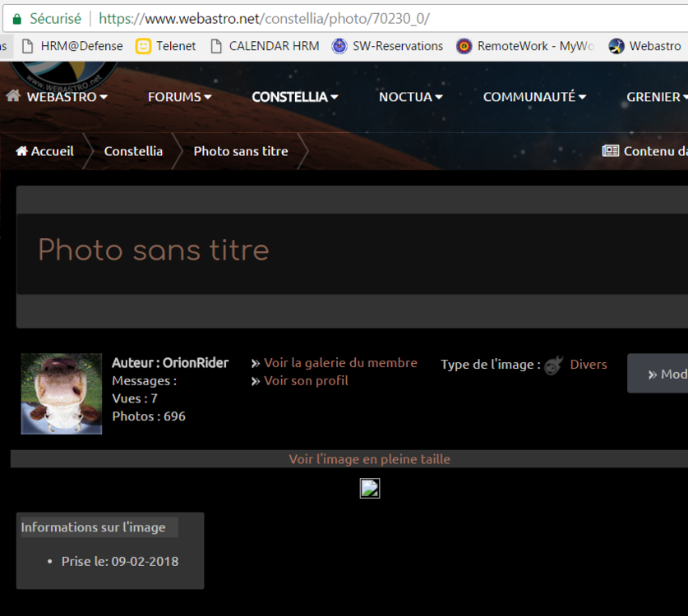Open the WEBASTRO dropdown menu
This screenshot has height=616, width=688.
click(x=67, y=96)
